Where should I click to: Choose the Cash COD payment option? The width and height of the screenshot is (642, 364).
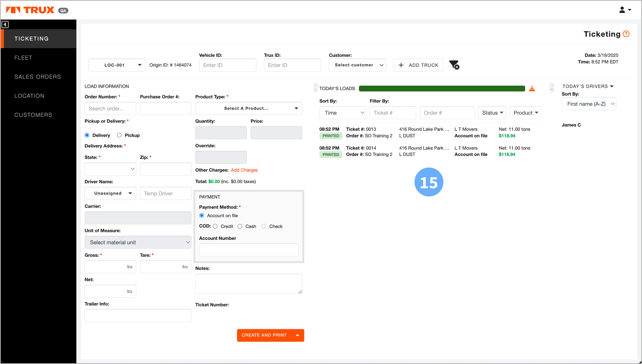coord(240,226)
